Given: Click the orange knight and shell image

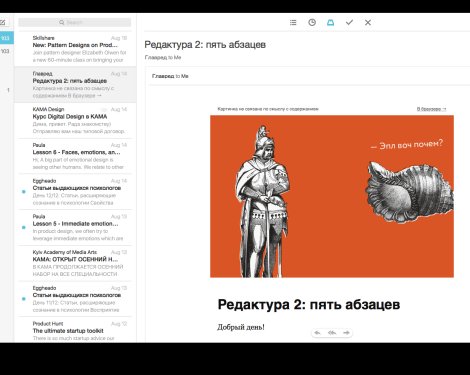Looking at the screenshot, I should click(x=332, y=196).
